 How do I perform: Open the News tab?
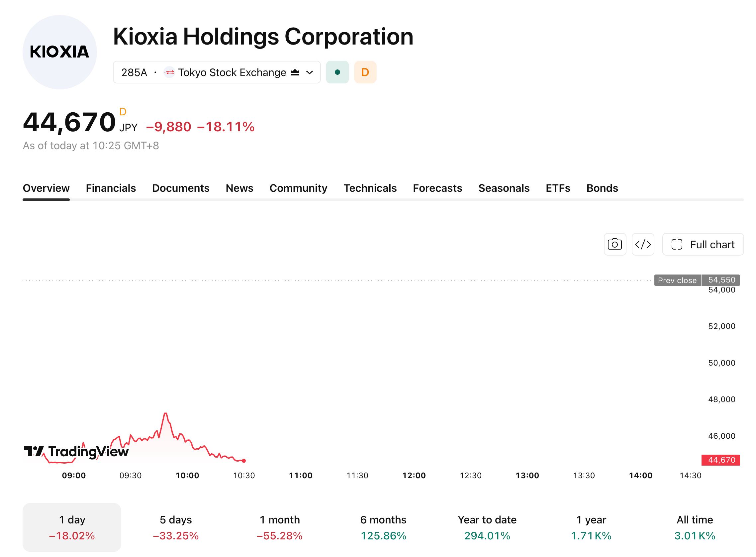[x=239, y=188]
